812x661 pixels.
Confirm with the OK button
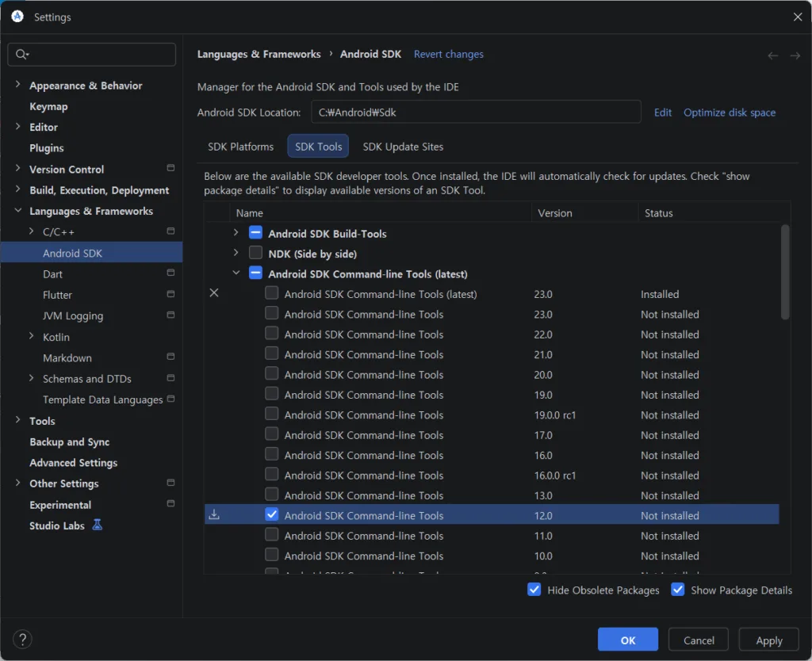(628, 640)
